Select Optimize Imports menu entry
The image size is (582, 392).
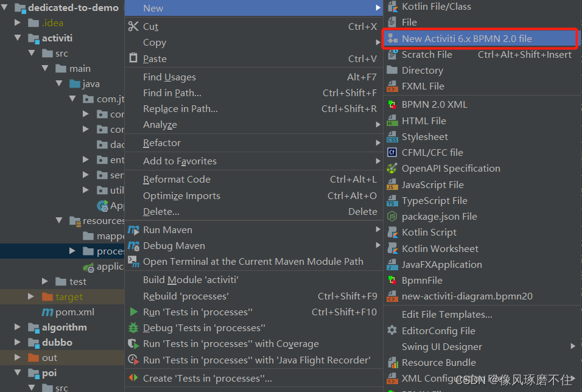point(253,195)
